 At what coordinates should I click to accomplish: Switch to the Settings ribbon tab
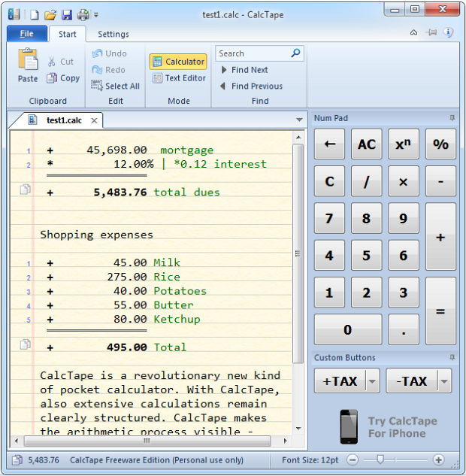tap(113, 34)
